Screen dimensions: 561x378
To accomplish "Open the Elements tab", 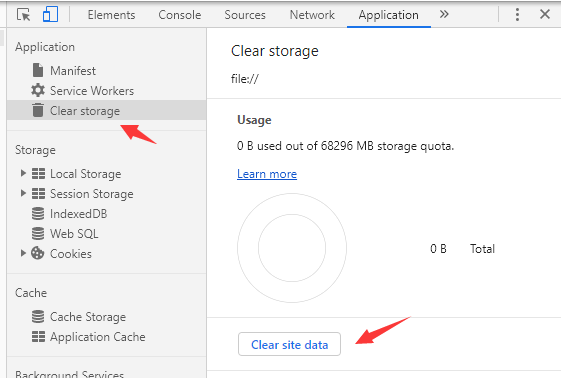I will pyautogui.click(x=111, y=15).
